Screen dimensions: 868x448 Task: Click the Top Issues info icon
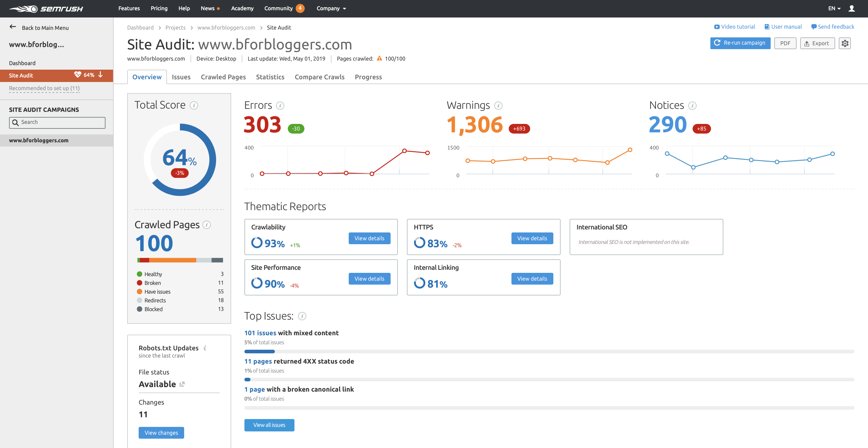pos(302,316)
